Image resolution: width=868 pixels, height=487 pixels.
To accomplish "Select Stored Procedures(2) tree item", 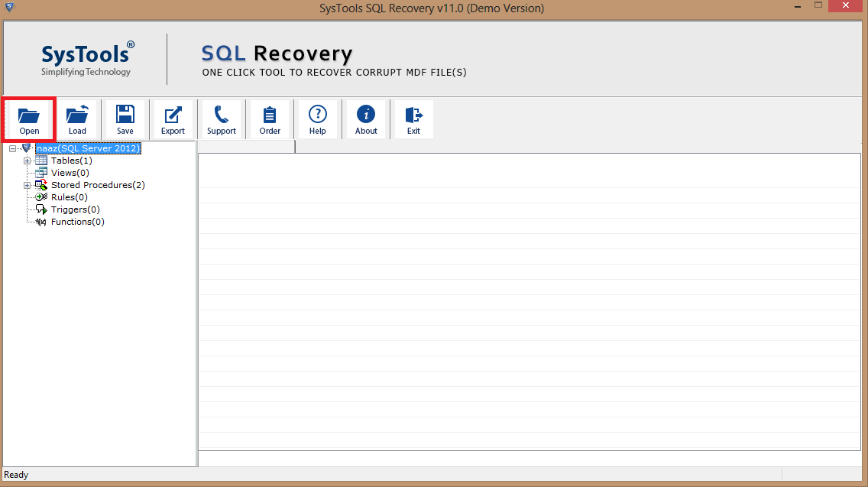I will pos(98,185).
